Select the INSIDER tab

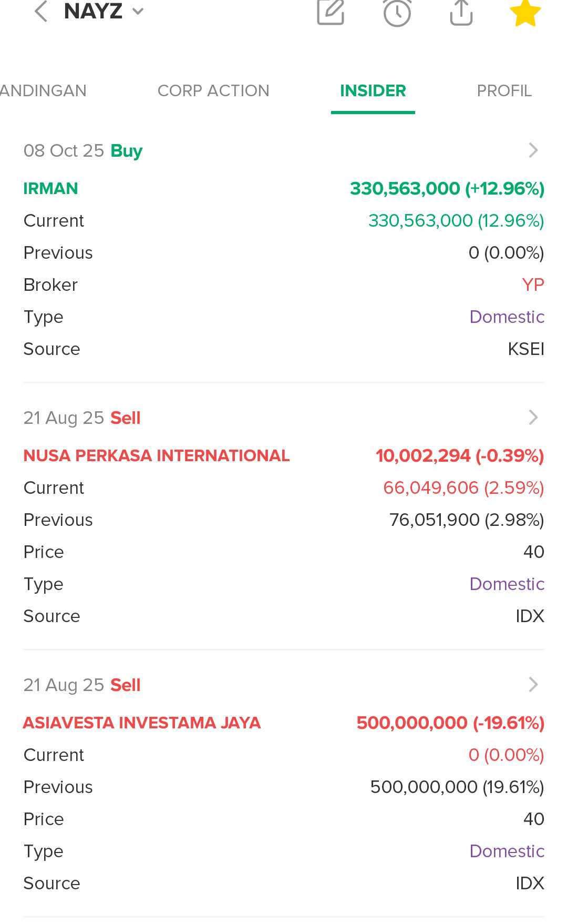373,90
